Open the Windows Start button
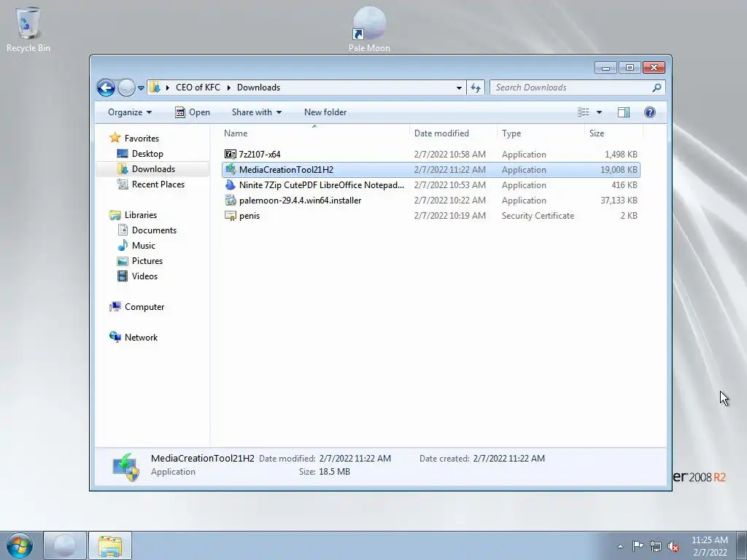 point(20,545)
